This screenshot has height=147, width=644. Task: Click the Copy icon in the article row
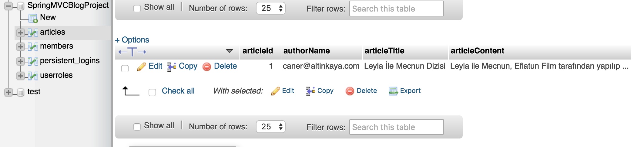coord(172,67)
